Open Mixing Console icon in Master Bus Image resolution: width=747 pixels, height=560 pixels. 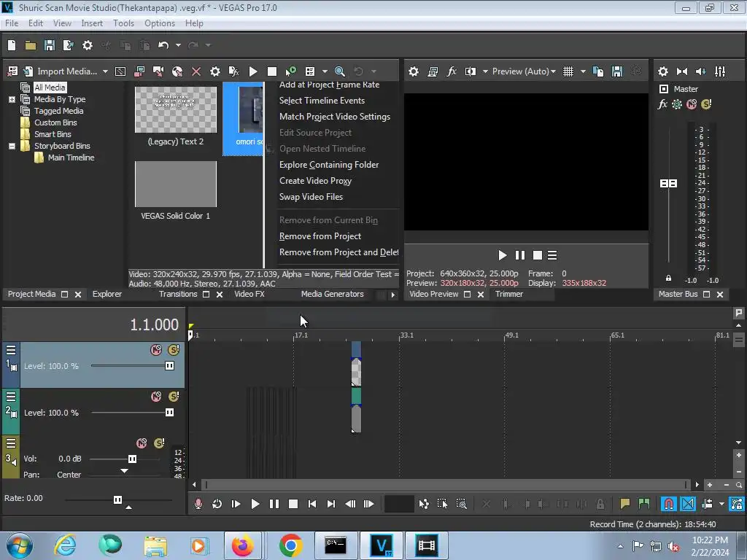tap(720, 71)
